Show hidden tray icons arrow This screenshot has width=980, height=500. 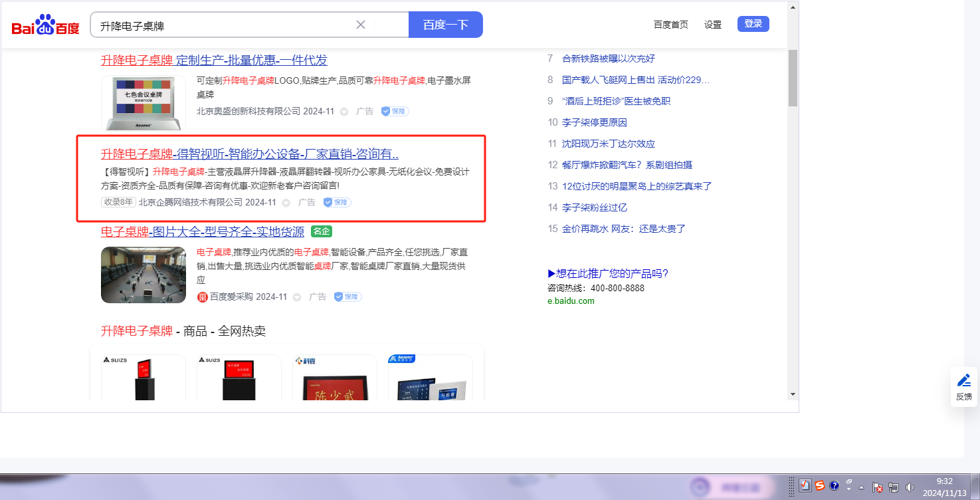pos(861,487)
